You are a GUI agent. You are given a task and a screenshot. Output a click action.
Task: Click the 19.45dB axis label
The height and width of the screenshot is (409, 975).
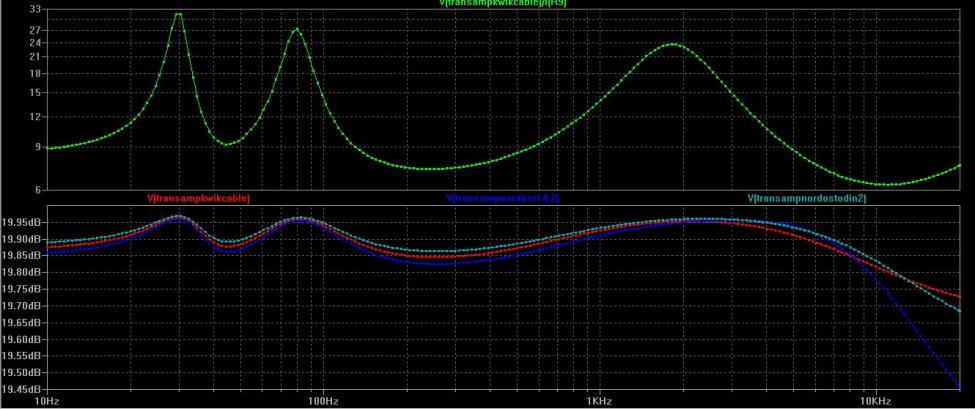click(x=22, y=389)
